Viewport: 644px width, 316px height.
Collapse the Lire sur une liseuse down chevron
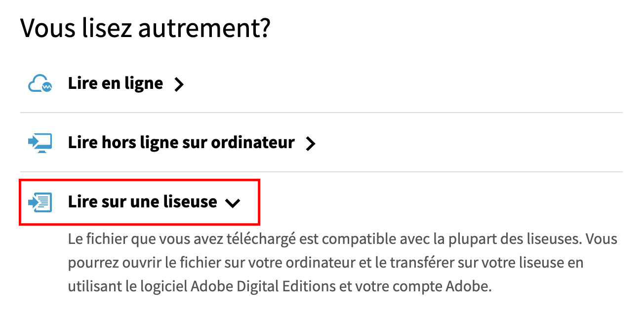[232, 203]
